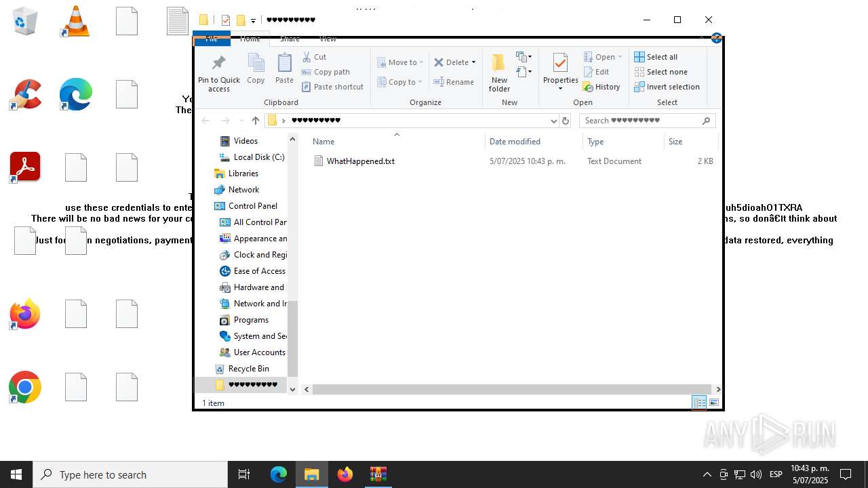Switch to the Home ribbon tab
868x488 pixels.
(250, 39)
